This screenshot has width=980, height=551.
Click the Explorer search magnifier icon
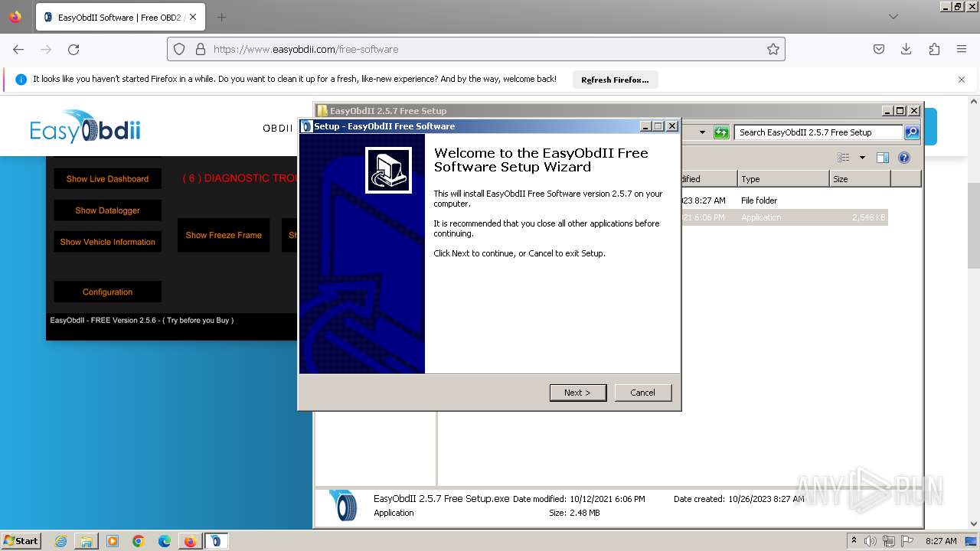[911, 132]
